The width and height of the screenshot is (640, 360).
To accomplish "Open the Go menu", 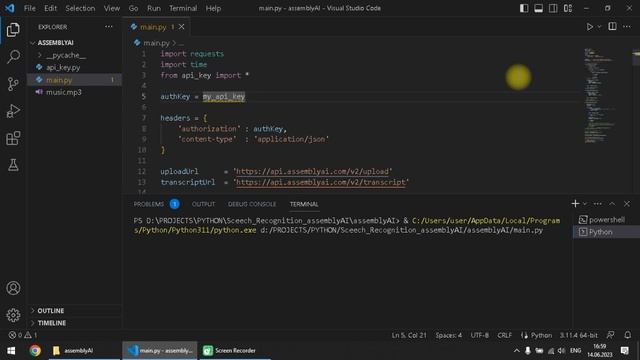I will 133,8.
